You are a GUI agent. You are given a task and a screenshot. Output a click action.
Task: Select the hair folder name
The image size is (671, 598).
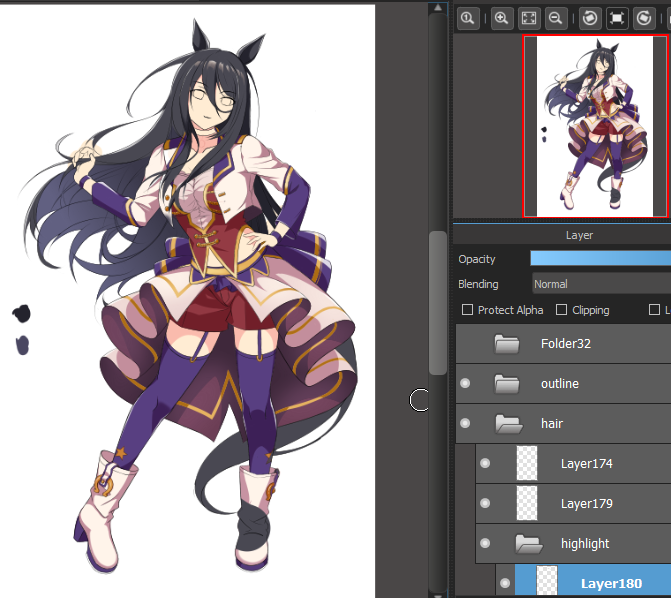(x=552, y=424)
